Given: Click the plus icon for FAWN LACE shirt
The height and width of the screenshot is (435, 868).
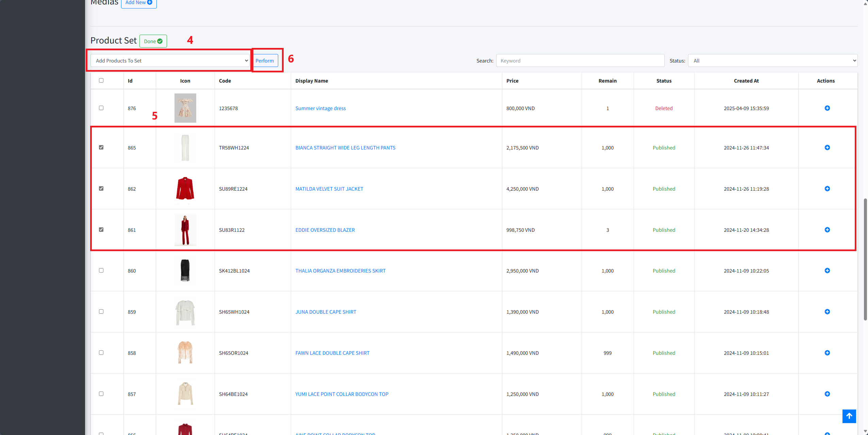Looking at the screenshot, I should point(827,353).
